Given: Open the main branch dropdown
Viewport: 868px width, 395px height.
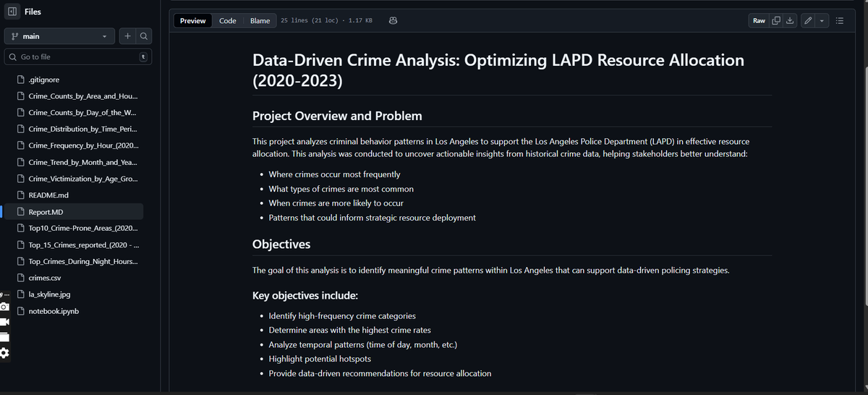Looking at the screenshot, I should [x=59, y=36].
